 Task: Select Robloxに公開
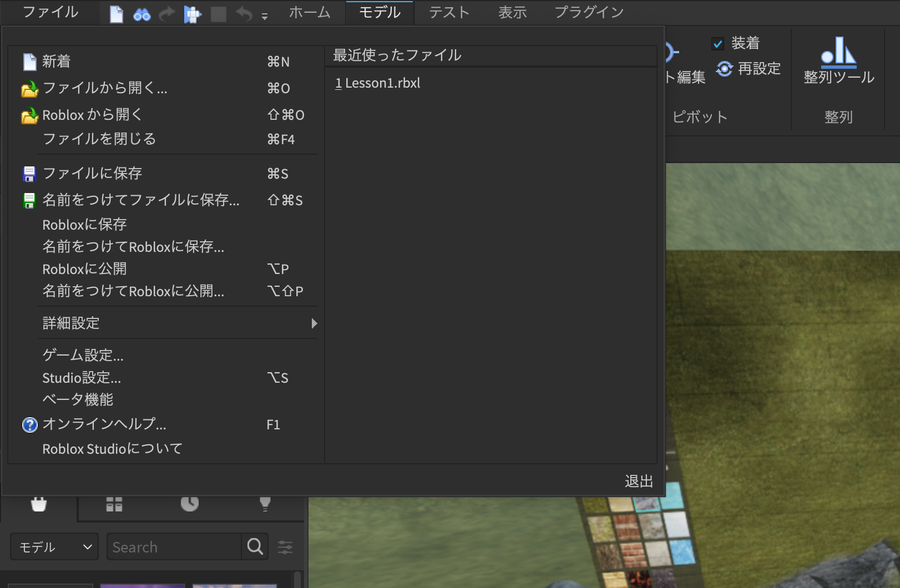165,269
